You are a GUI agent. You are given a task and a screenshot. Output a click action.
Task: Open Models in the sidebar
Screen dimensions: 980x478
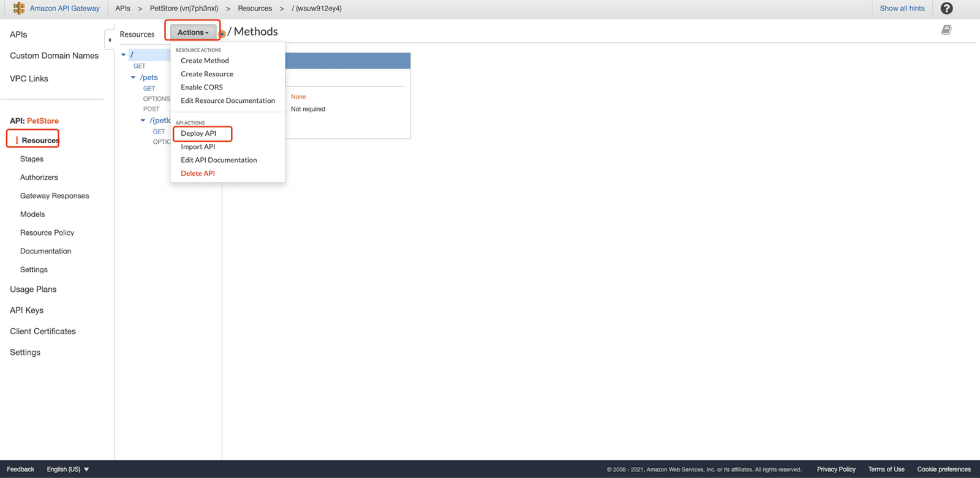32,214
